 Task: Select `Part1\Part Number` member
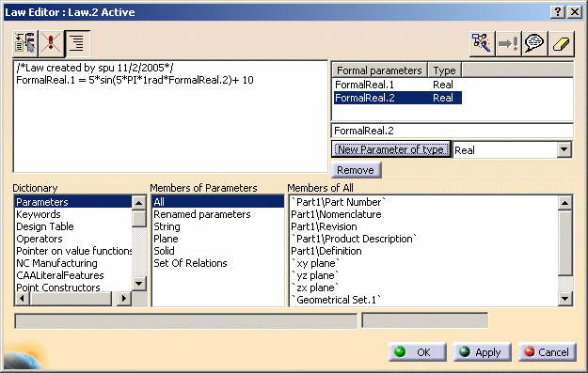(339, 202)
